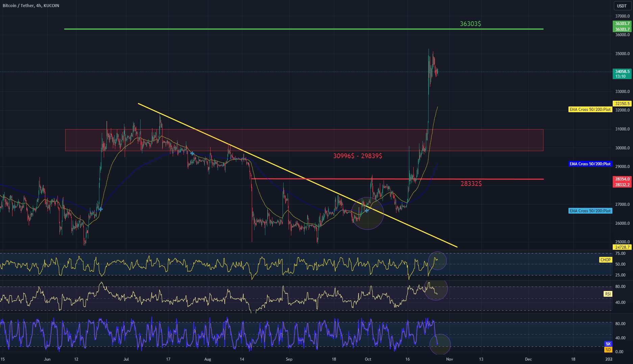Click the 33000.0 price axis label
633x364 pixels.
click(623, 92)
